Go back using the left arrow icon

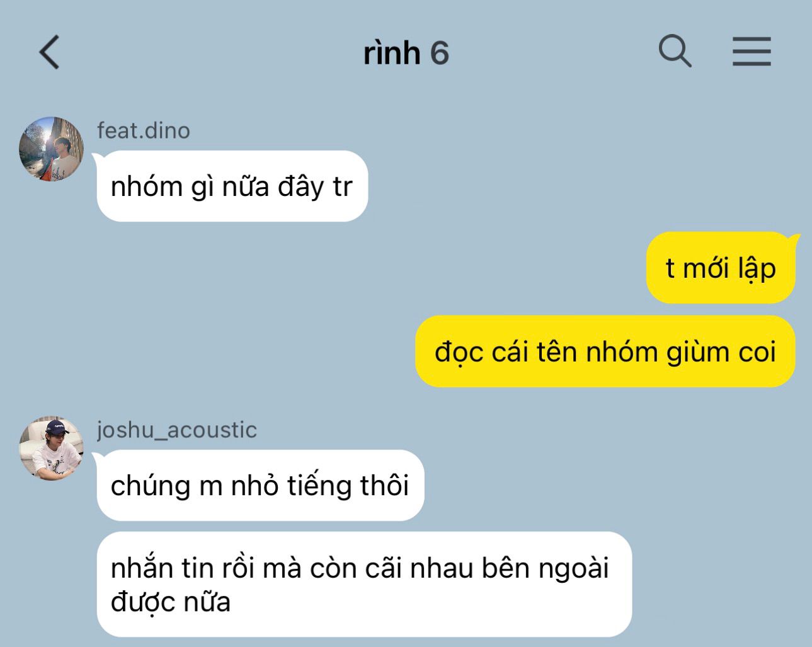click(x=50, y=52)
